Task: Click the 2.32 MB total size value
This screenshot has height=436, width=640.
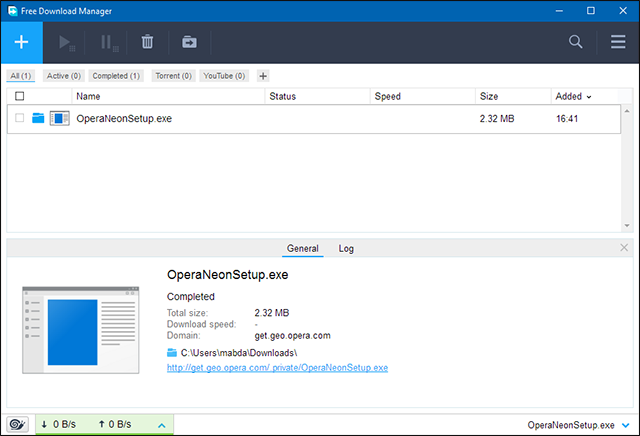Action: (x=271, y=313)
